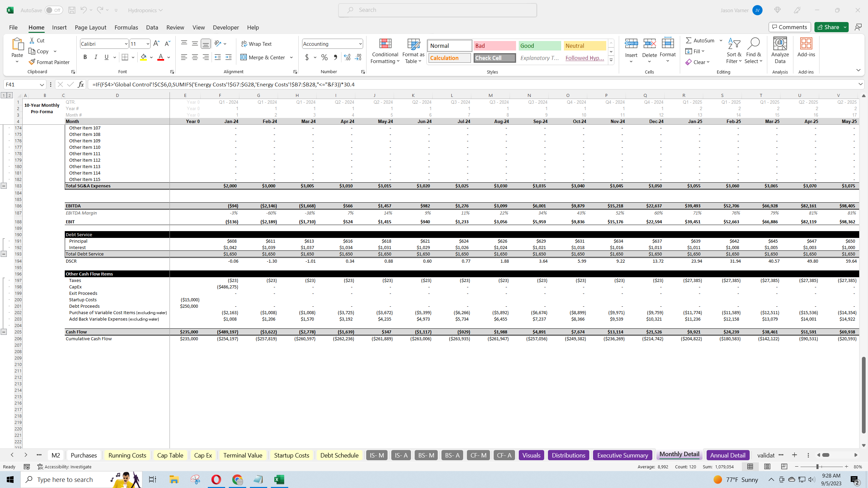Click Insert Function fx icon

pyautogui.click(x=81, y=84)
